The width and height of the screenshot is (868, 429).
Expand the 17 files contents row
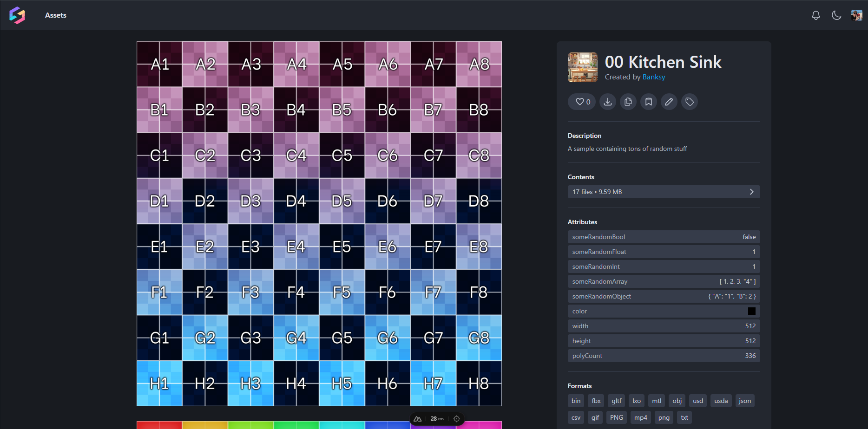pos(664,192)
